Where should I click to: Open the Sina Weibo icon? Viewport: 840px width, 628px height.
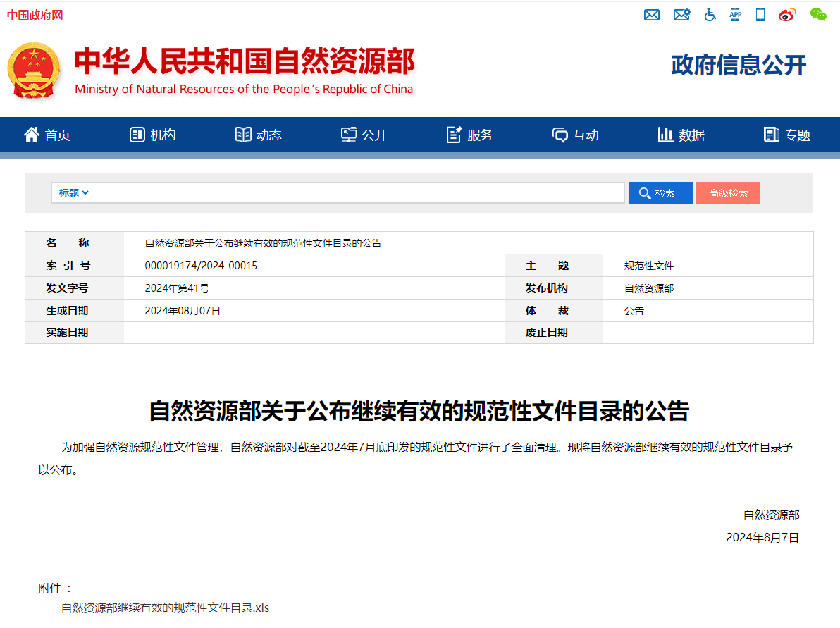pos(787,14)
